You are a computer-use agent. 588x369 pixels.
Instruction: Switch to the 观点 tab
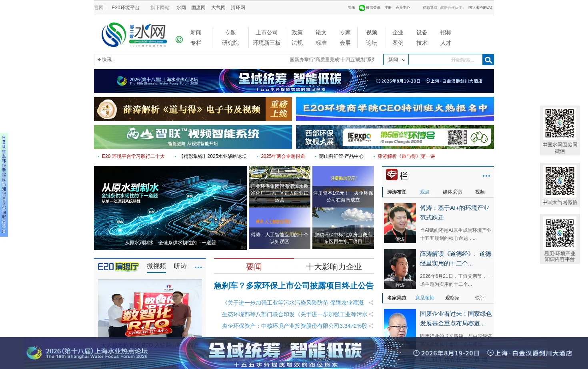[x=425, y=192]
